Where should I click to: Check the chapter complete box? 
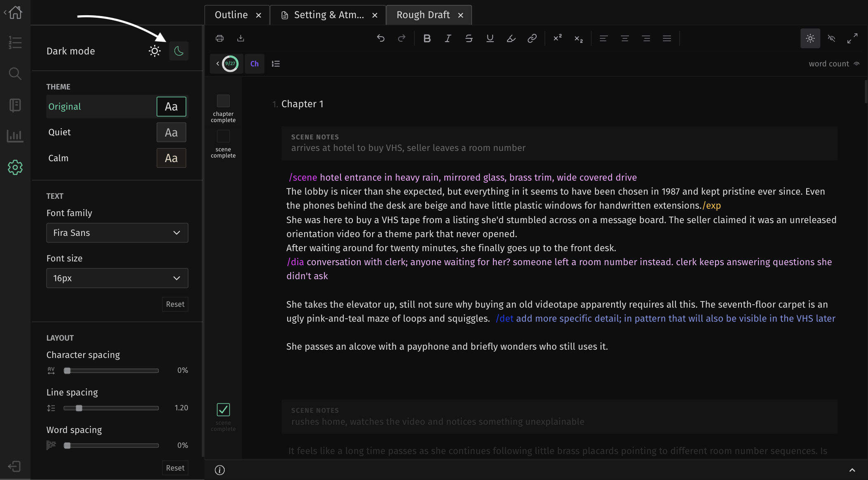223,101
